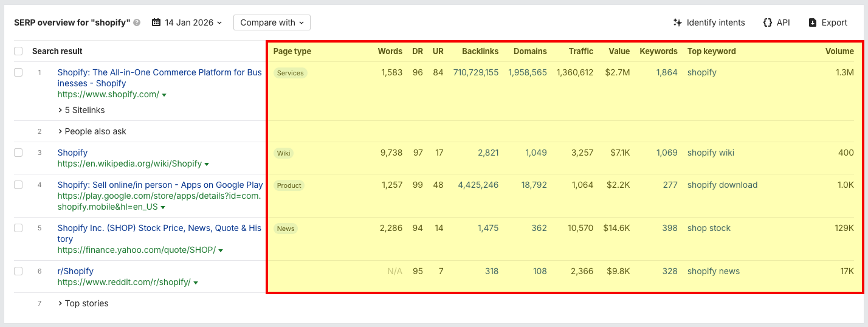Click the Backlinks column header
Screen dimensions: 868x327
pyautogui.click(x=480, y=51)
